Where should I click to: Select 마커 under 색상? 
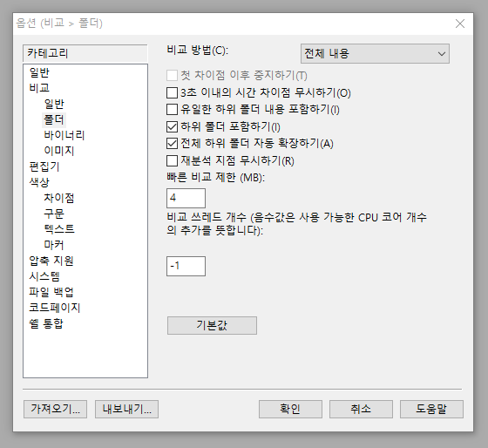point(54,245)
